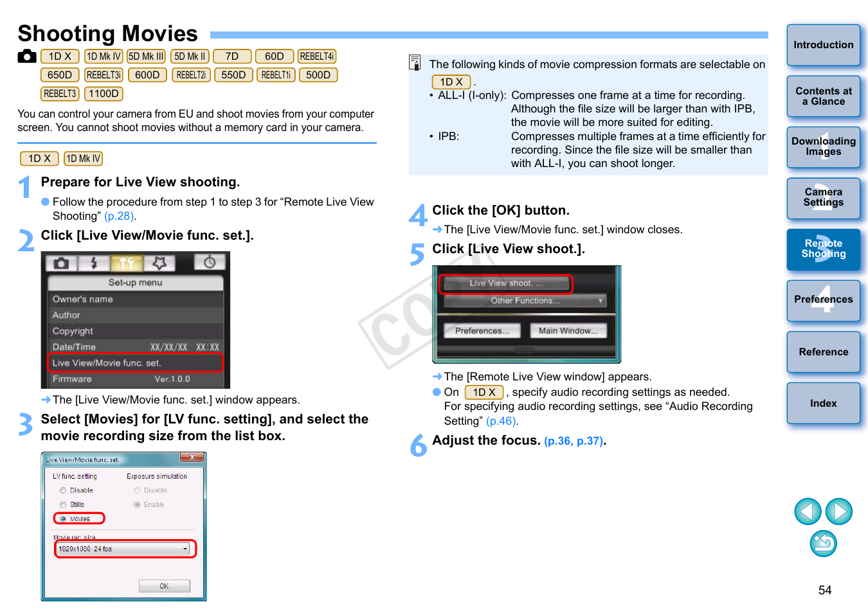Click the 1D X badge in compression note
Screen dimensions: 868x613
click(451, 82)
